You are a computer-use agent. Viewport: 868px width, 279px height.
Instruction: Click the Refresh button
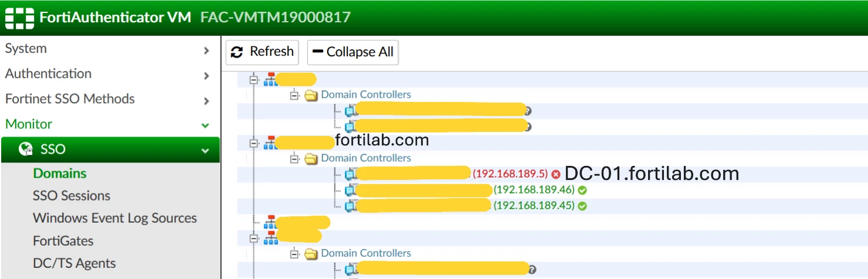point(262,52)
